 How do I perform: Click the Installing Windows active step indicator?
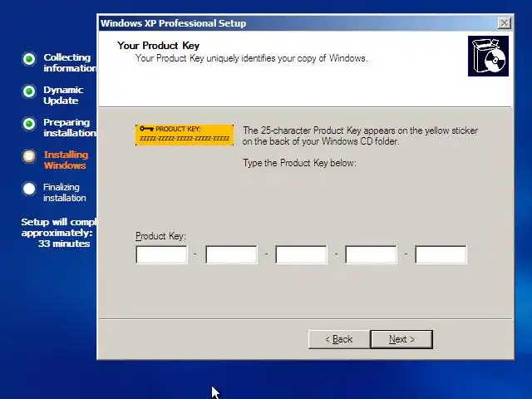click(x=29, y=156)
